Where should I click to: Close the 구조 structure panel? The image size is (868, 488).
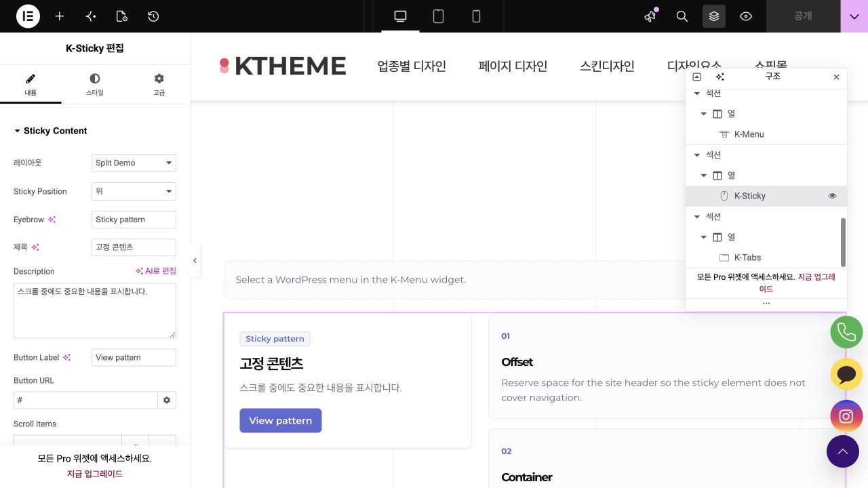point(836,77)
